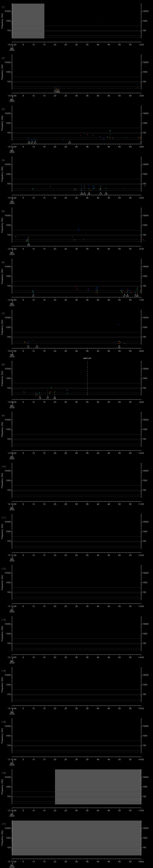Click the arrow marker near 50 seconds in panel 7
Screen dimensions: 153x868
(119, 346)
